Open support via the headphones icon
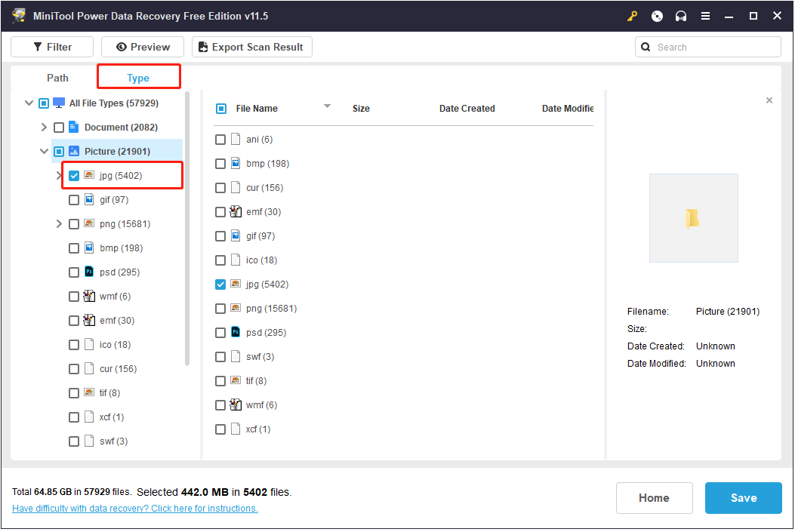 pos(681,17)
